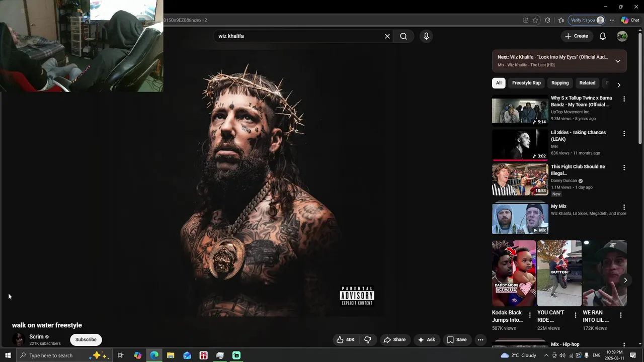The height and width of the screenshot is (362, 644).
Task: Open the browser Settings and more menu
Action: tap(612, 20)
